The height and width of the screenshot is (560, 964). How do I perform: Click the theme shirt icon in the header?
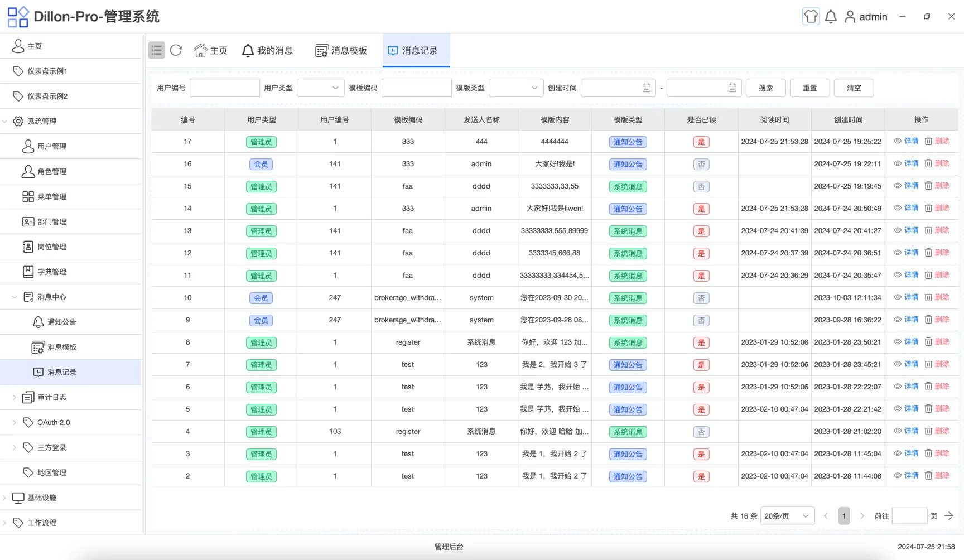click(811, 17)
